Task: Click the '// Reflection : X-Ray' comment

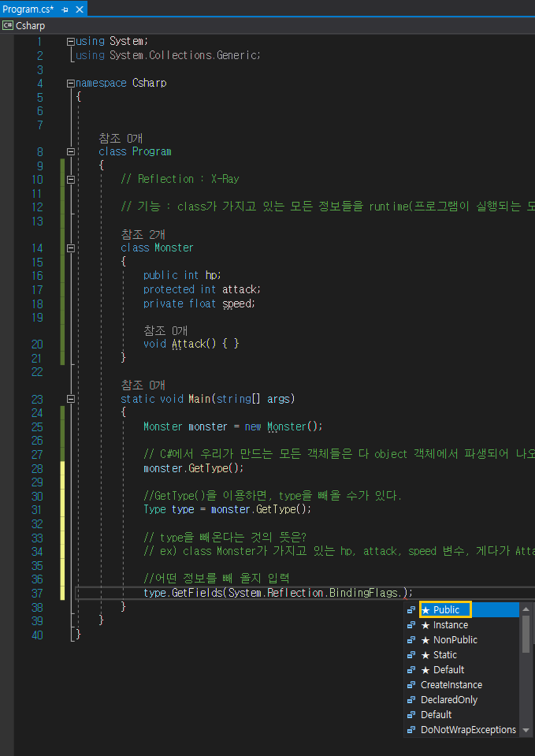Action: click(180, 180)
